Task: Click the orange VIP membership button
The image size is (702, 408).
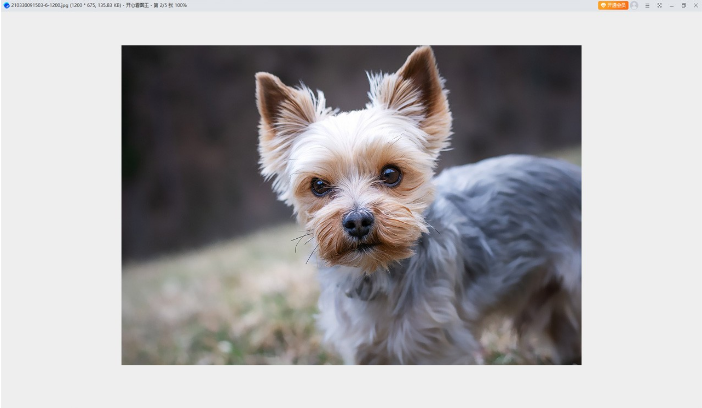Action: coord(613,5)
